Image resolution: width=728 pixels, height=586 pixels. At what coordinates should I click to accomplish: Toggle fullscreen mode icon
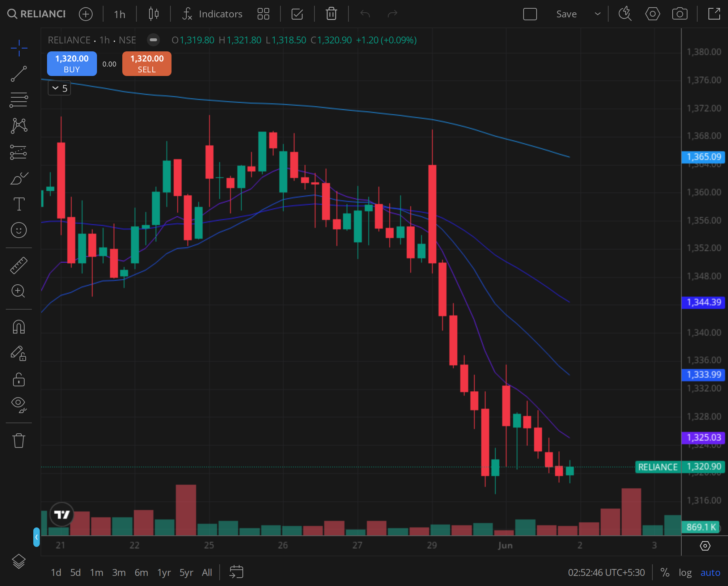714,14
